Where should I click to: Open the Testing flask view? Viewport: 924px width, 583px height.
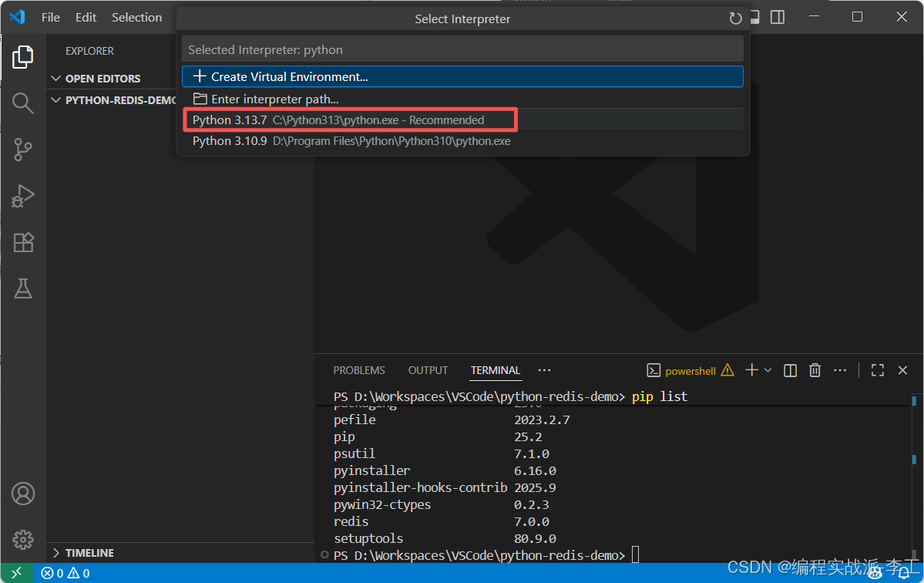pyautogui.click(x=22, y=288)
